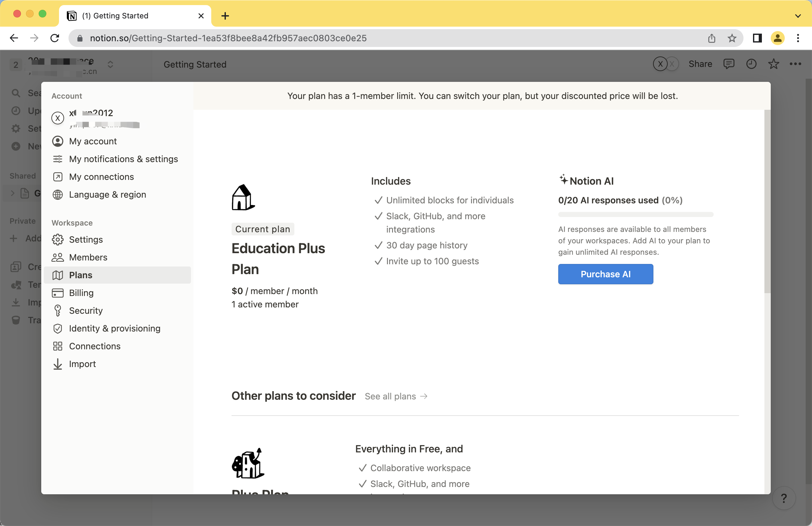Select Billing in workspace settings menu

[x=81, y=293]
